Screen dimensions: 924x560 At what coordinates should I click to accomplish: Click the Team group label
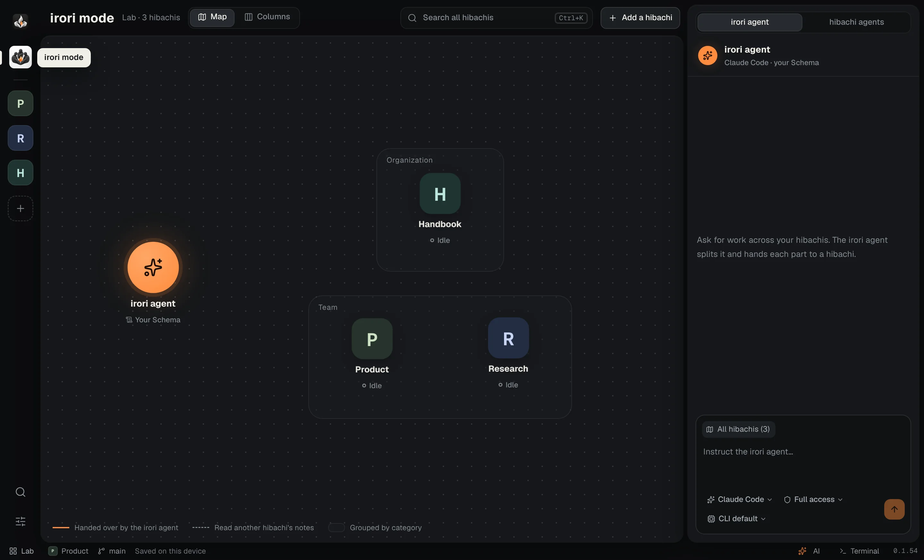pyautogui.click(x=328, y=307)
